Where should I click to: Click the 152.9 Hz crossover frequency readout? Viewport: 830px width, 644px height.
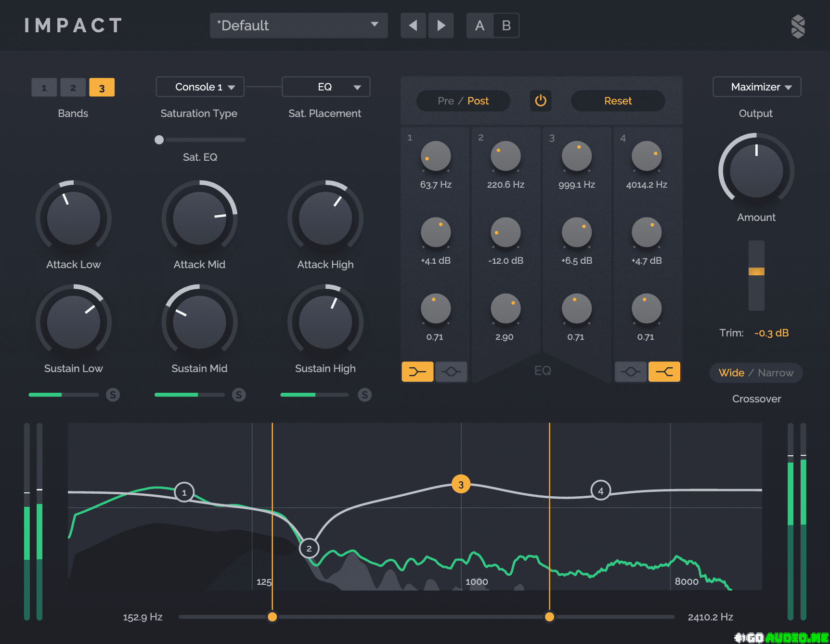[143, 617]
